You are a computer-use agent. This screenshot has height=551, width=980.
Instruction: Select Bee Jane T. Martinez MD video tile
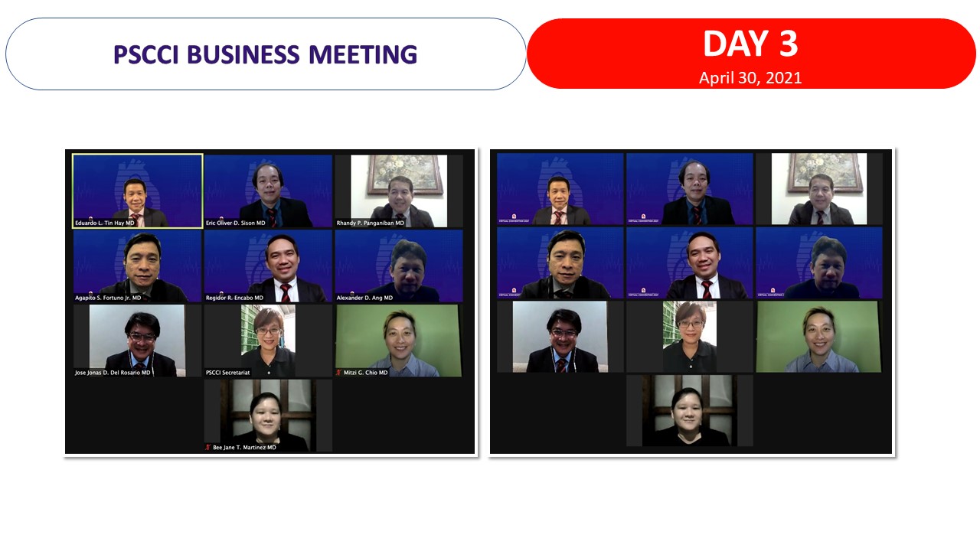pos(268,415)
